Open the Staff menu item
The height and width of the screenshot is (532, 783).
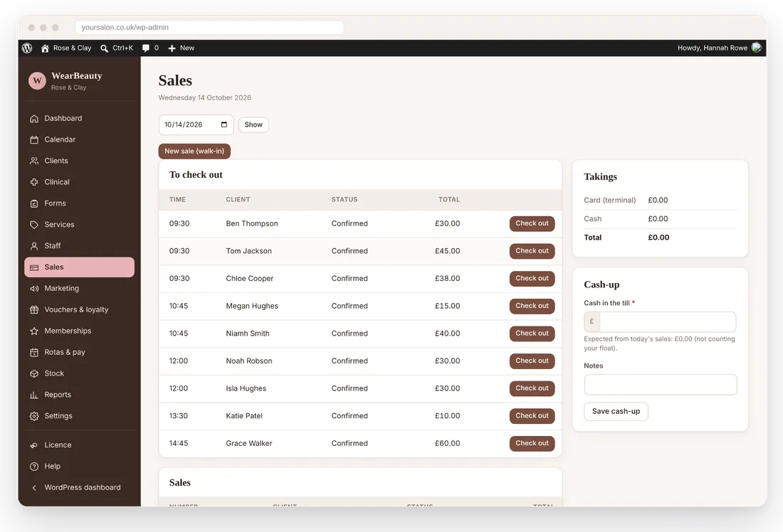pyautogui.click(x=80, y=246)
